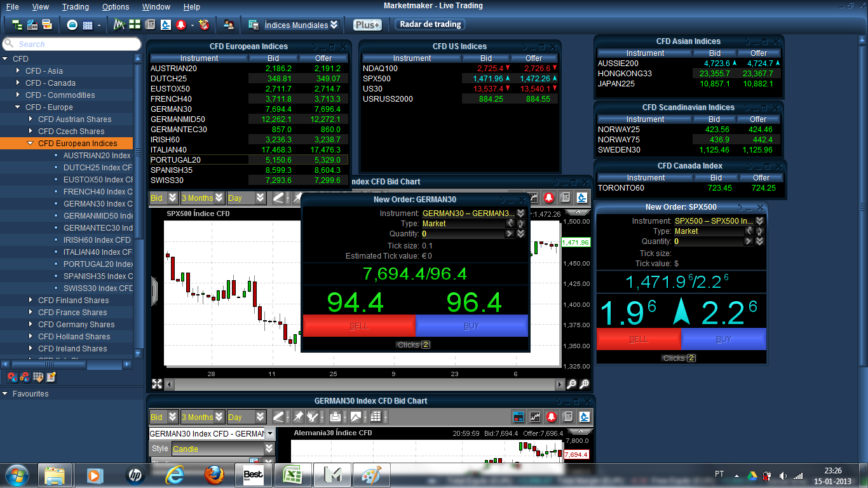868x488 pixels.
Task: Click the print icon in GERMAN30 chart toolbar
Action: 336,417
